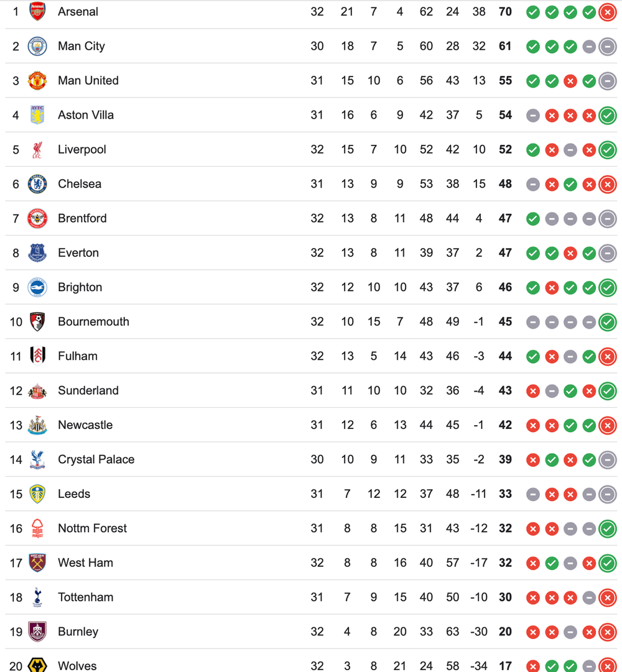Click the Liverpool crest icon
Image resolution: width=622 pixels, height=672 pixels.
(37, 149)
